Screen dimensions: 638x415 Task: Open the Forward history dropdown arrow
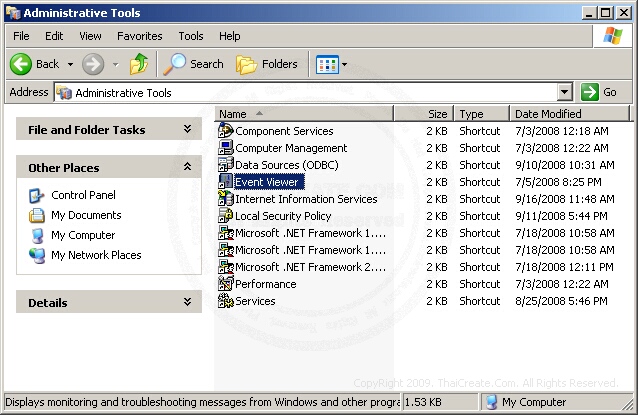click(x=116, y=64)
